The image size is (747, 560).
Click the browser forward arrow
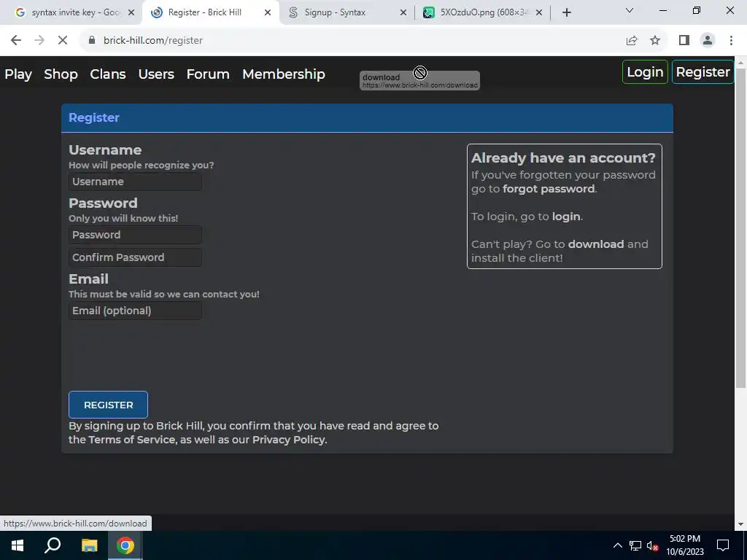coord(39,41)
